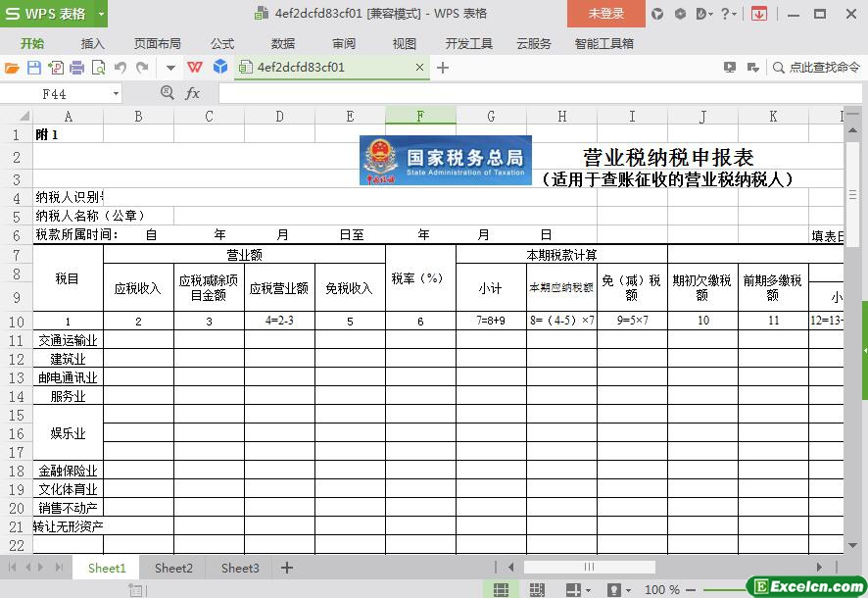
Task: Click the 未登录 login button
Action: (x=606, y=14)
